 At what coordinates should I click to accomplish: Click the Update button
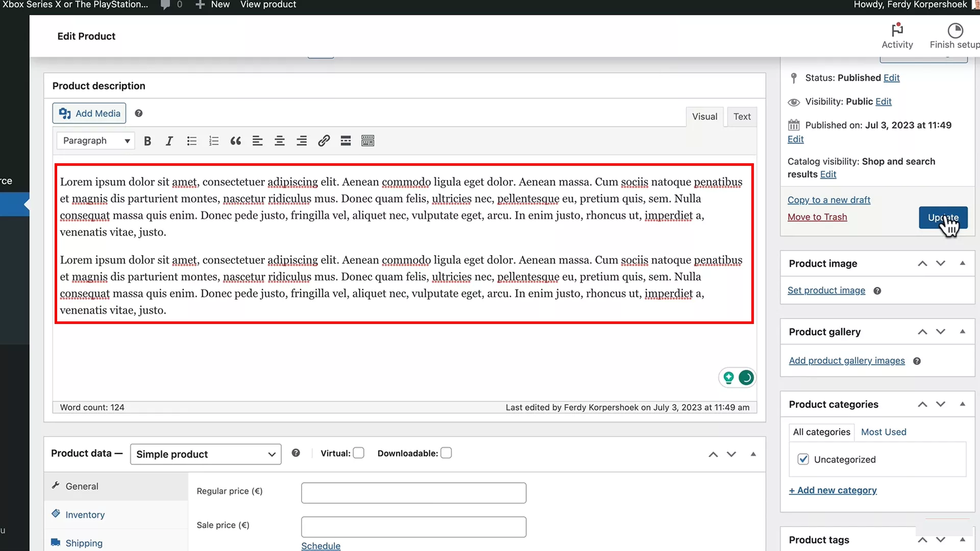click(x=943, y=217)
